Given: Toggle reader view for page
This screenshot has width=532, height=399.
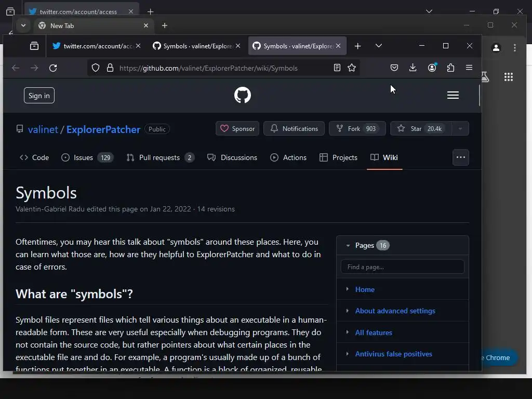Looking at the screenshot, I should (337, 68).
